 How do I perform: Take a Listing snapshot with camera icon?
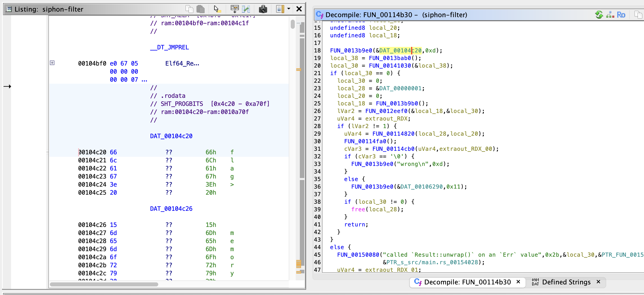(263, 9)
